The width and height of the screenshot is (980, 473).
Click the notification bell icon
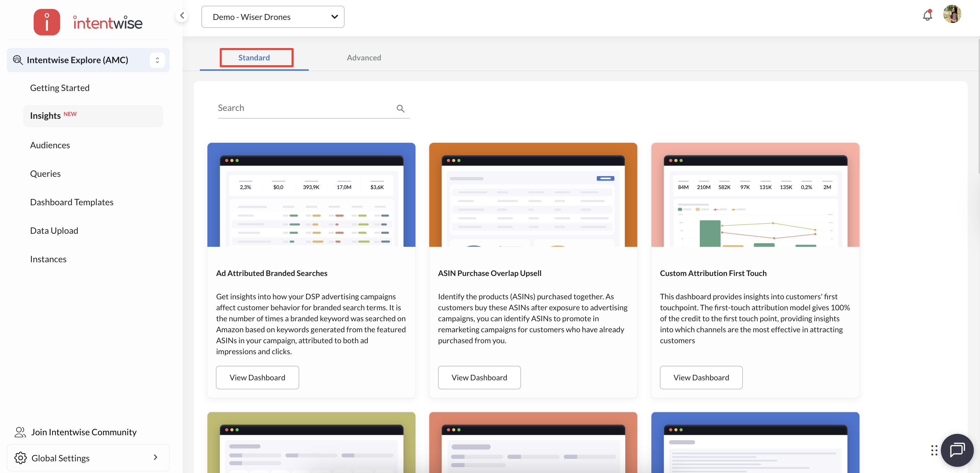(x=927, y=15)
